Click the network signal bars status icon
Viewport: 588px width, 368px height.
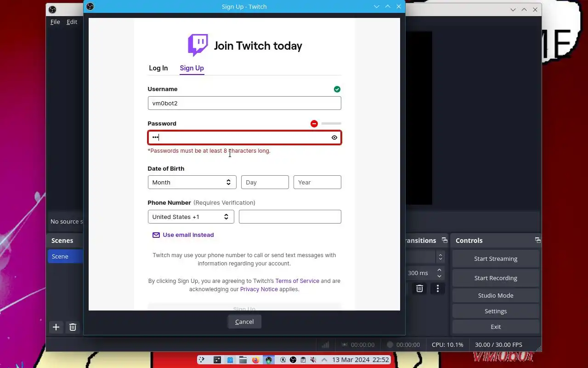pos(325,345)
